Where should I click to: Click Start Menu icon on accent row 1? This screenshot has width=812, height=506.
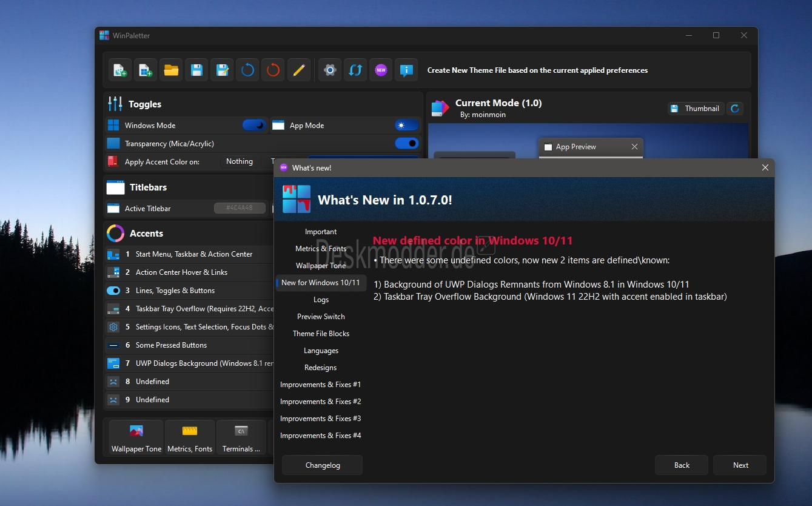click(113, 254)
